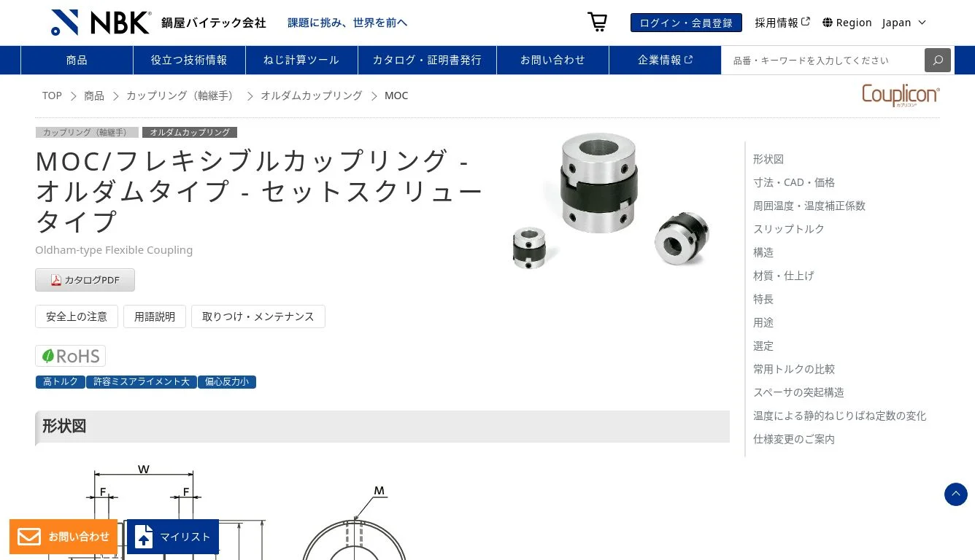This screenshot has height=560, width=975.
Task: Open the カタログPDF download button
Action: [x=85, y=280]
